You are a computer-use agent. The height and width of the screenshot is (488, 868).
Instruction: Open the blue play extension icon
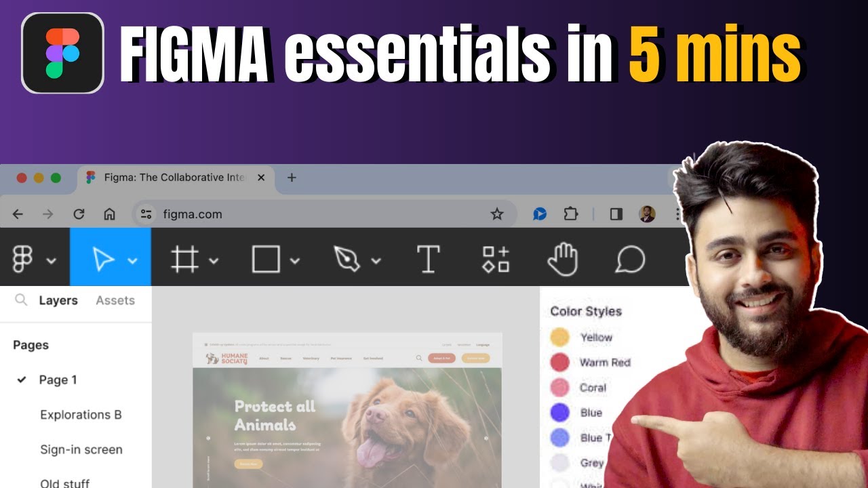540,214
